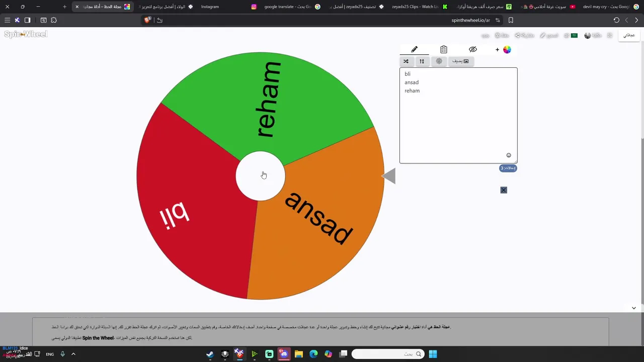Click the Spin Wheel logo
The width and height of the screenshot is (644, 362).
pos(26,34)
